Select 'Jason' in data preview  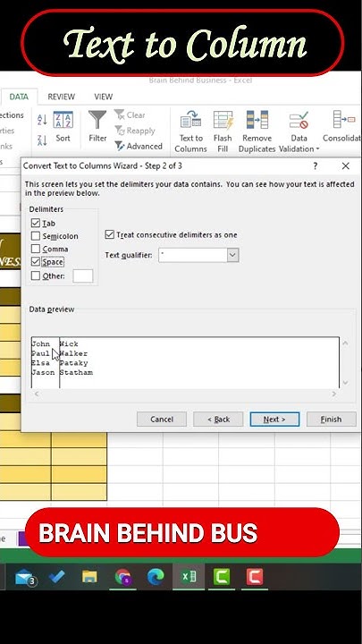point(43,372)
